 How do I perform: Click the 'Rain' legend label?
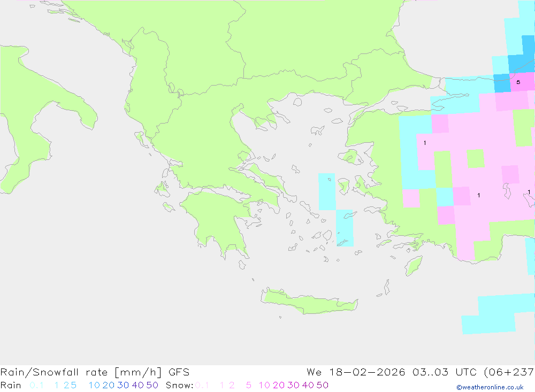click(x=11, y=385)
